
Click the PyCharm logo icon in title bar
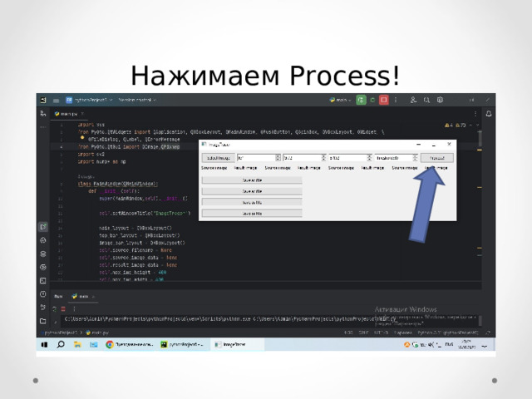point(43,100)
